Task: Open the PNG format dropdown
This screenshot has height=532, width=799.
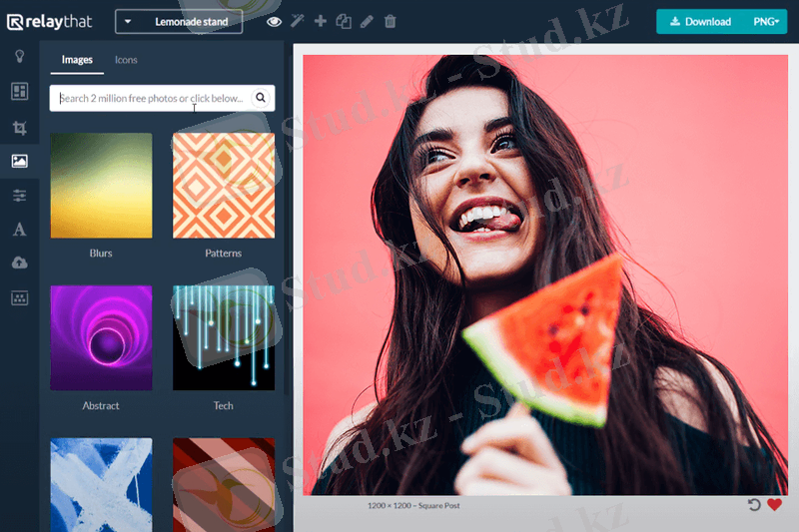Action: coord(766,22)
